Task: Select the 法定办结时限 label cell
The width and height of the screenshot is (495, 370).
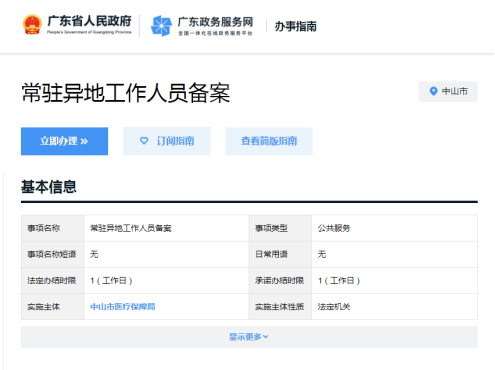Action: (53, 281)
